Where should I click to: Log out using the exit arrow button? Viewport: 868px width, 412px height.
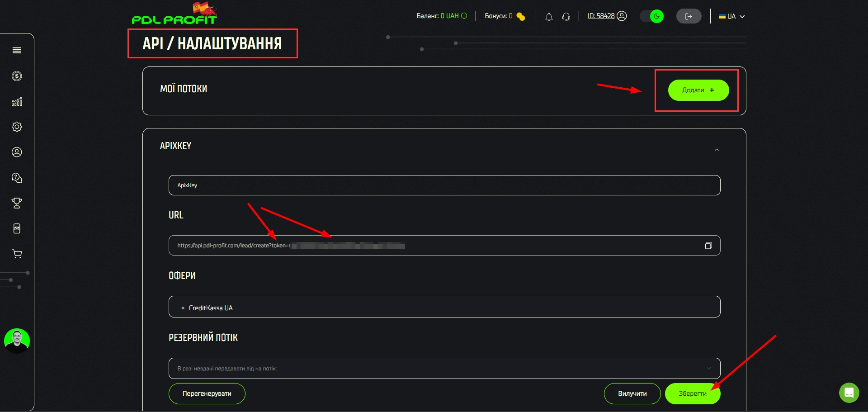click(689, 16)
